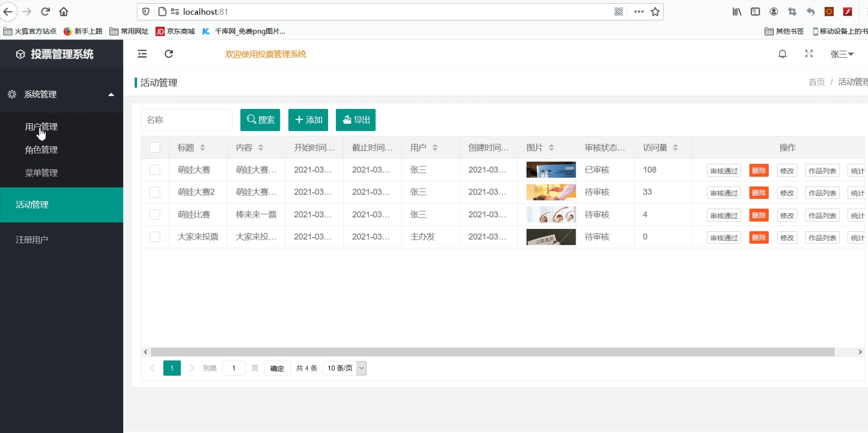Click the browser forward arrow
868x433 pixels.
tap(27, 11)
